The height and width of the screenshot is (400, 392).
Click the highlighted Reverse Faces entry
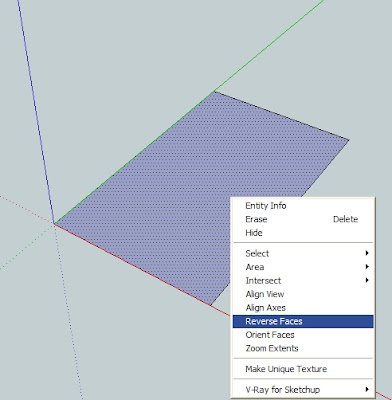tap(303, 321)
